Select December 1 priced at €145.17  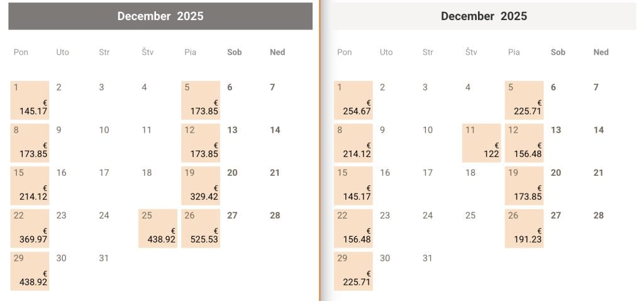pyautogui.click(x=30, y=100)
